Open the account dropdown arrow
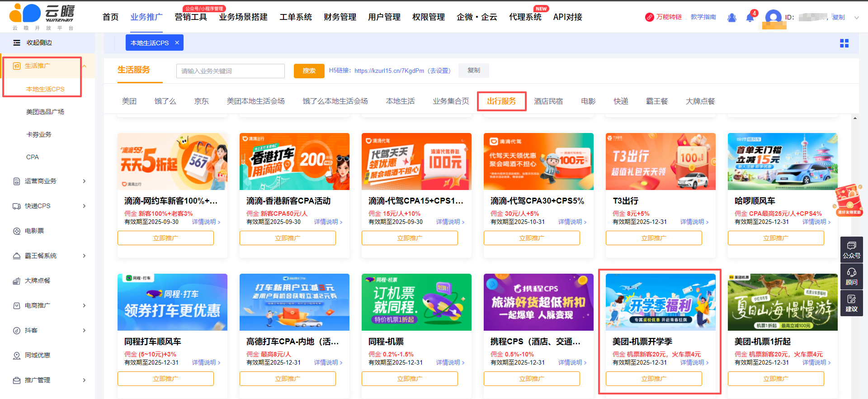 tap(856, 18)
